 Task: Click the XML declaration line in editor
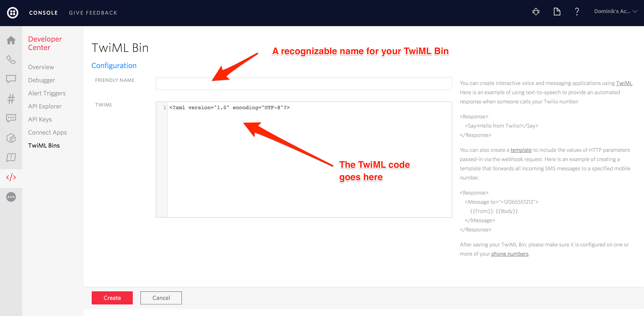click(x=229, y=108)
